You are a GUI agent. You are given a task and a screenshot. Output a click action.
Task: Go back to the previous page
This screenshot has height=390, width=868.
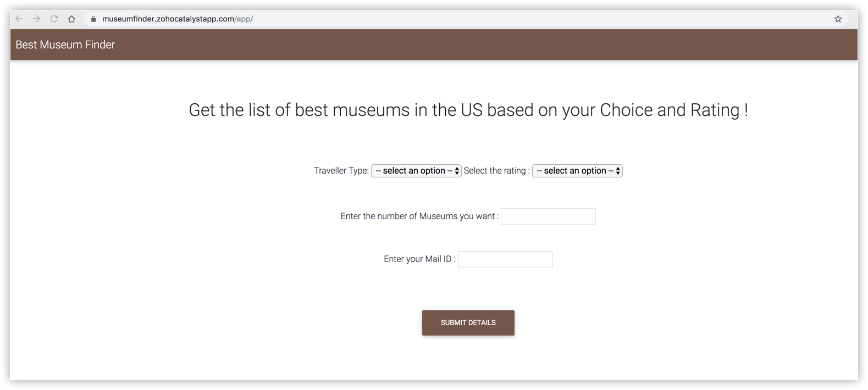coord(19,19)
